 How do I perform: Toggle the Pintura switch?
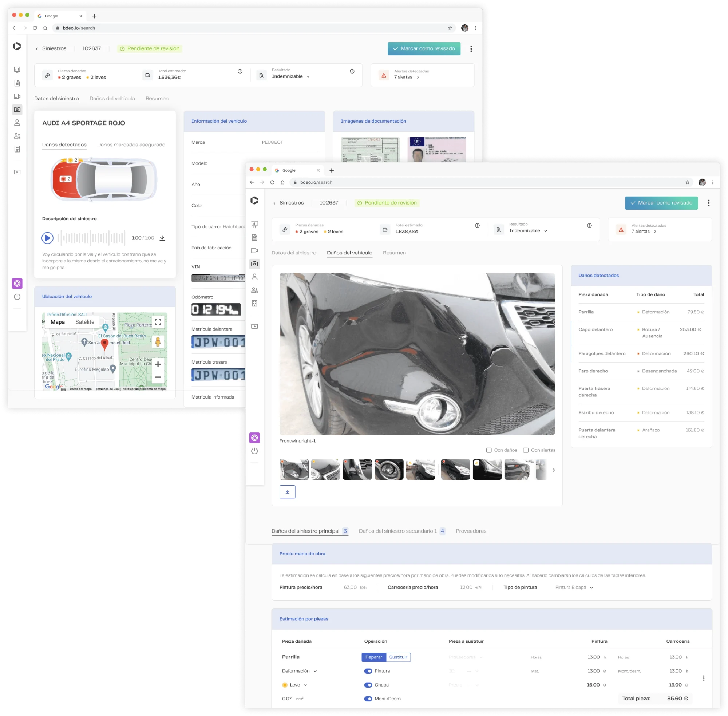click(368, 671)
